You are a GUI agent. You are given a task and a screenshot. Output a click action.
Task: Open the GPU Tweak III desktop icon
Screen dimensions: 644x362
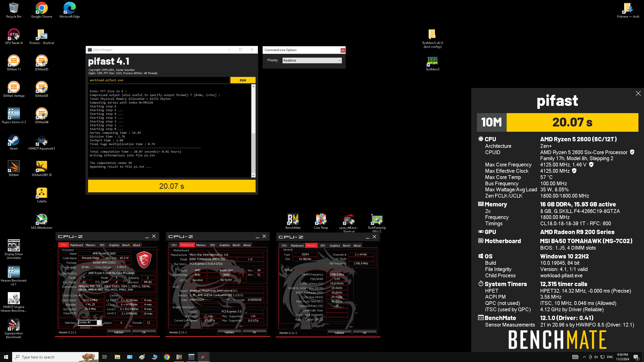click(14, 37)
